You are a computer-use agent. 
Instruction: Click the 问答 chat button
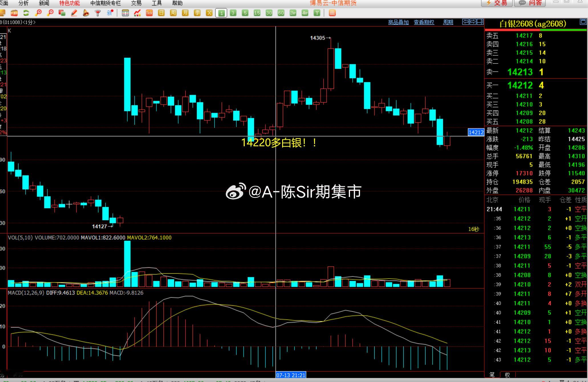pos(530,3)
